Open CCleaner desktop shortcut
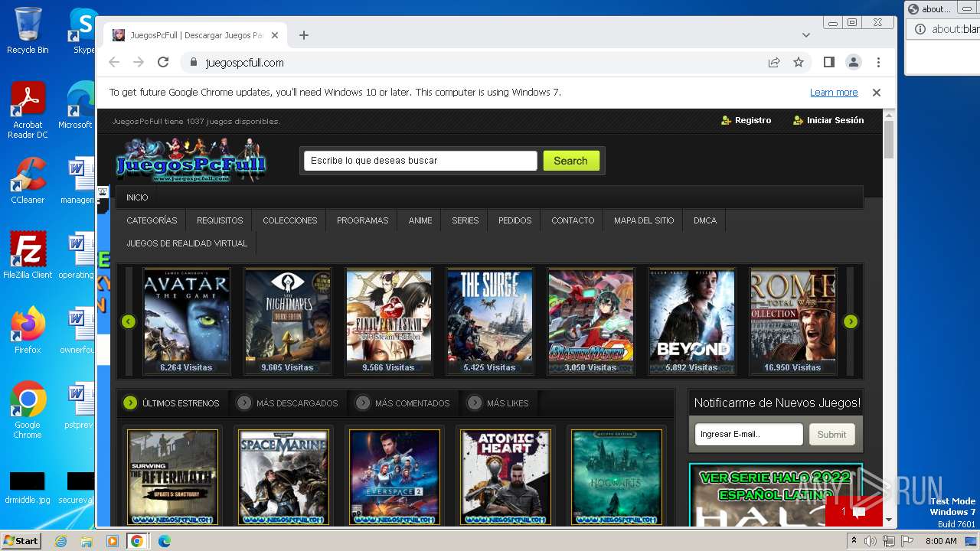Image resolution: width=980 pixels, height=551 pixels. (28, 181)
